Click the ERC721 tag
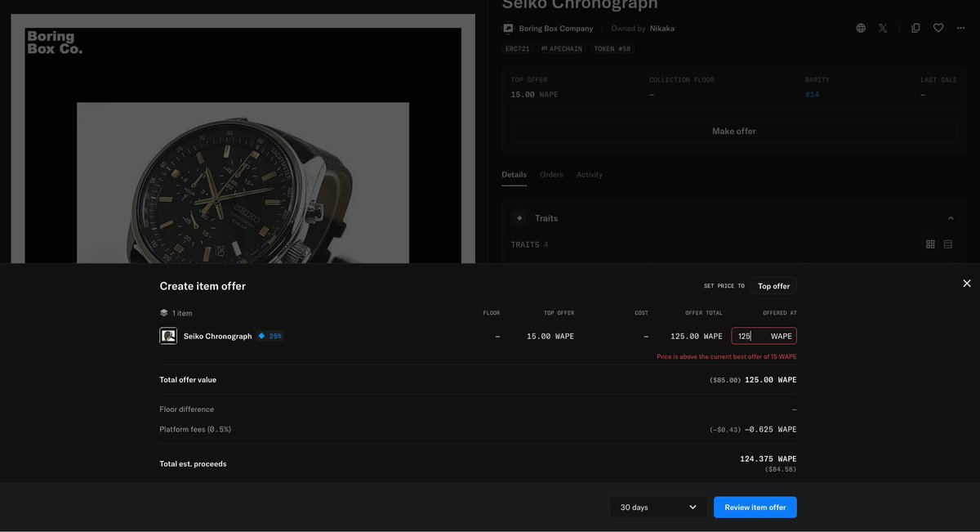Viewport: 980px width, 532px height. coord(518,49)
